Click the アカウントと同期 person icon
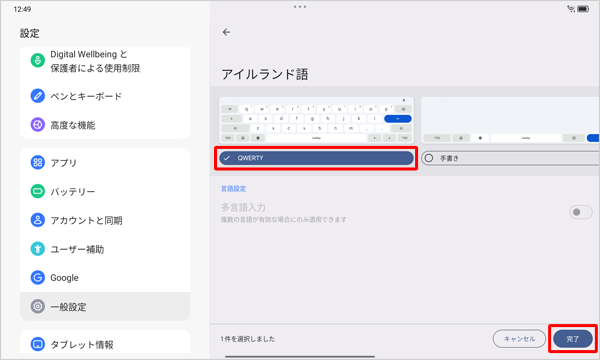 38,220
